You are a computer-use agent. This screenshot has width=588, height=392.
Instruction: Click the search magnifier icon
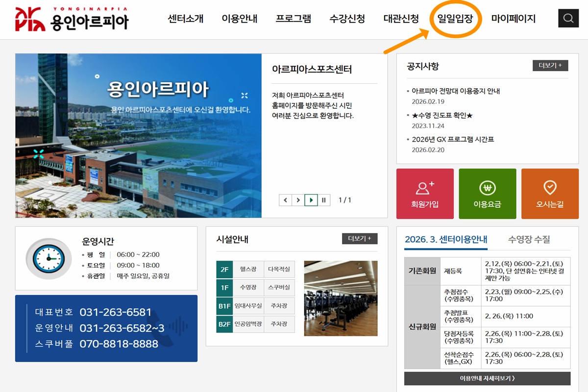tap(568, 19)
